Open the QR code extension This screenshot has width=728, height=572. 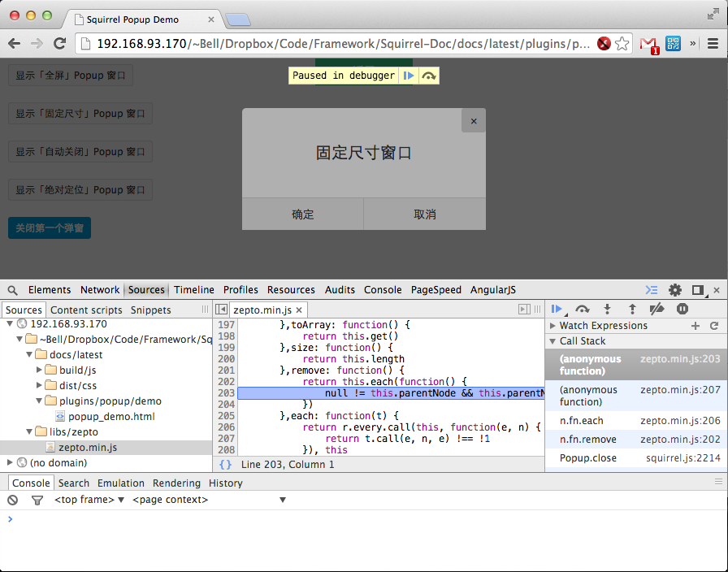tap(673, 44)
